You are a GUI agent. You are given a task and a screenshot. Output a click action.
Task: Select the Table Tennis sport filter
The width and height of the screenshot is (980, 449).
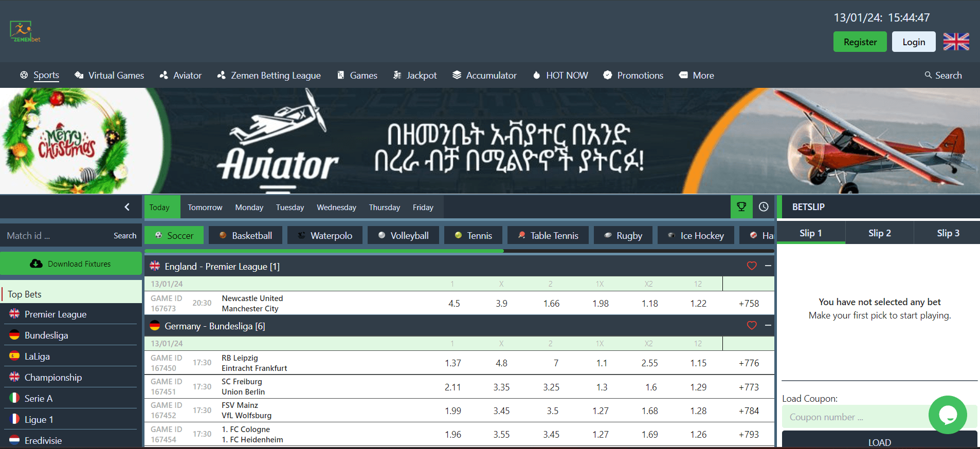click(x=548, y=235)
